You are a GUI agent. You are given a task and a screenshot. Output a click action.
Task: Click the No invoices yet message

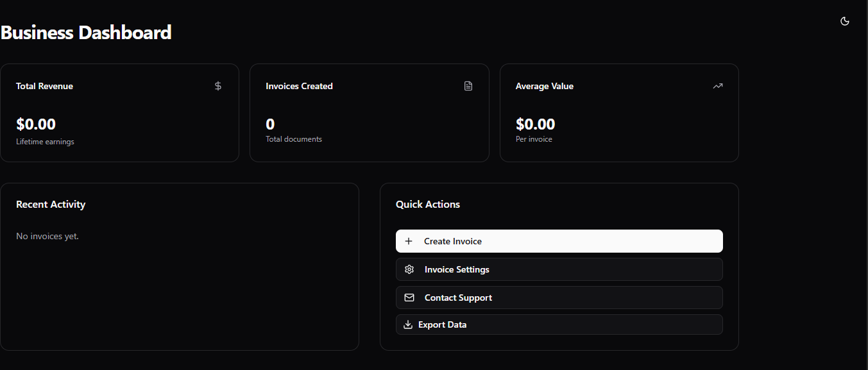[x=47, y=236]
